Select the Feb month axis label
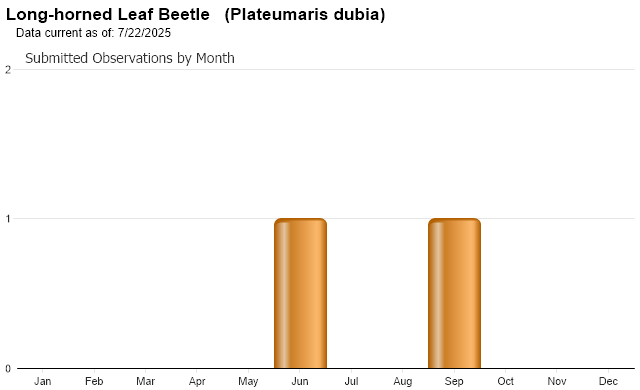This screenshot has width=640, height=390. (94, 381)
